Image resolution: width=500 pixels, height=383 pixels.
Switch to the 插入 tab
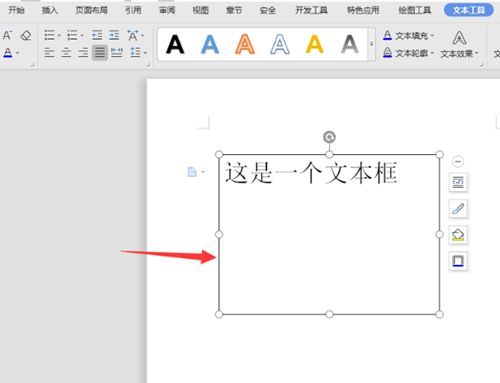pos(50,10)
